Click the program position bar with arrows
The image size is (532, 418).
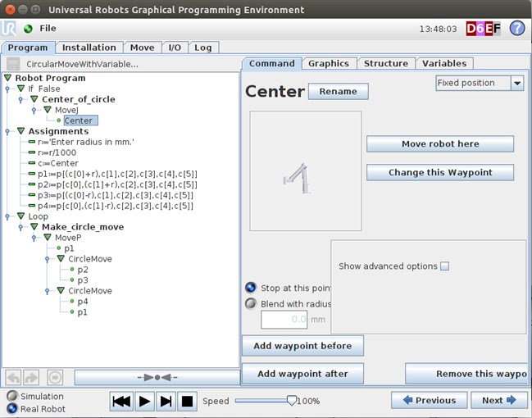(x=157, y=377)
